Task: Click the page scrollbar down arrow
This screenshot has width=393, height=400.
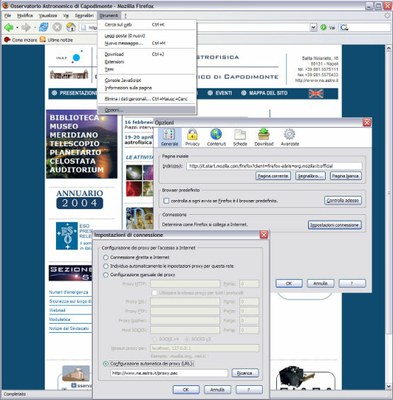Action: coord(388,386)
